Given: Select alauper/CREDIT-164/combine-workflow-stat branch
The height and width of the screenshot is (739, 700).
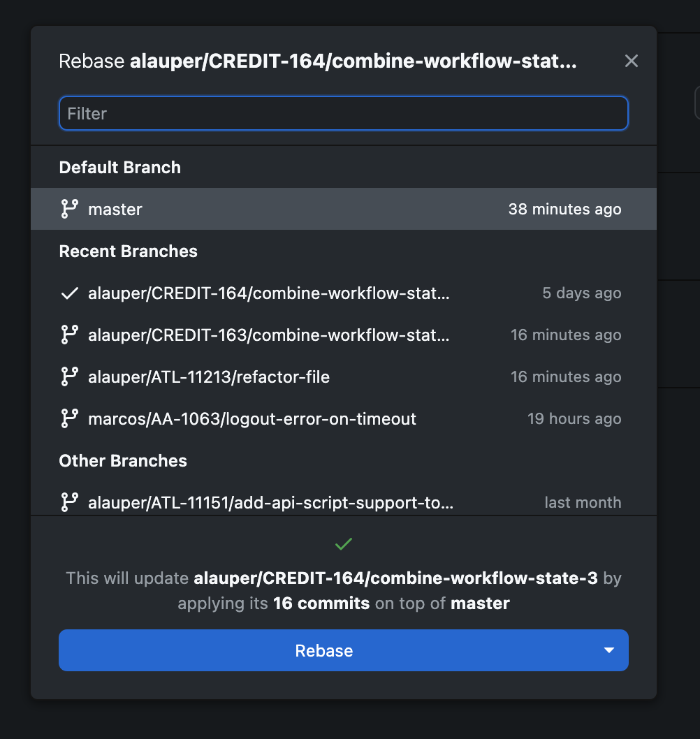Looking at the screenshot, I should coord(268,293).
